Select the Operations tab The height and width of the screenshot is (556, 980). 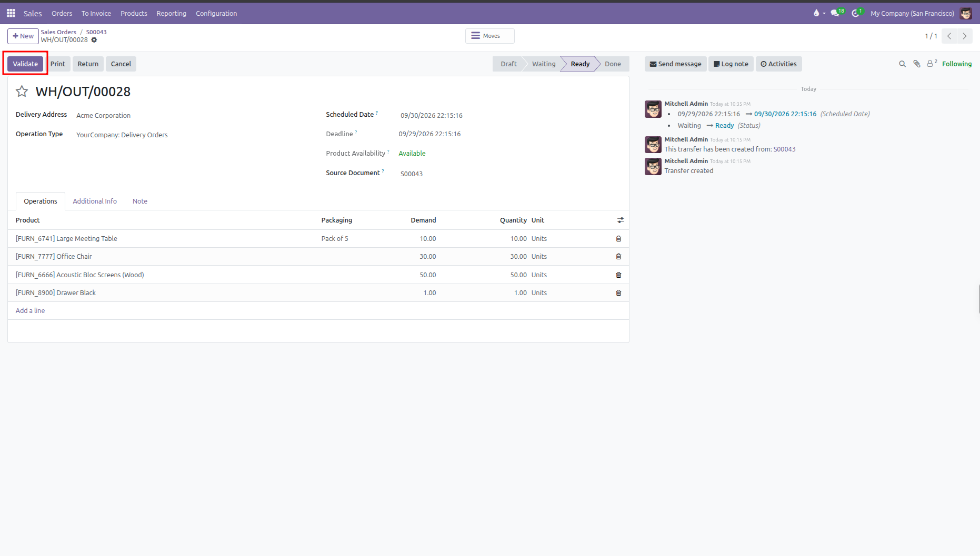(41, 201)
